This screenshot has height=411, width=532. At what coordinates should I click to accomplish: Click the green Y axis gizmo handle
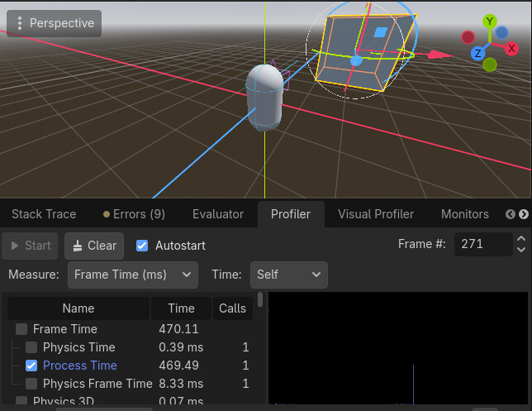pos(490,22)
